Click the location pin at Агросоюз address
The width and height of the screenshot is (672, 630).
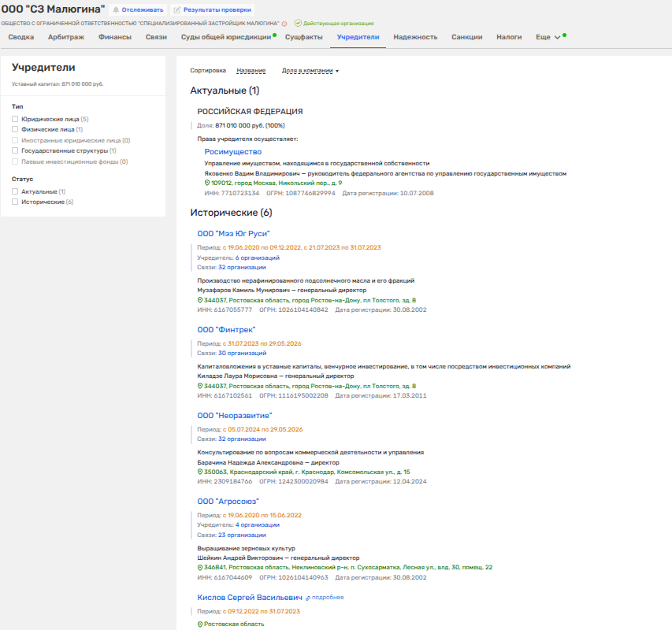coord(200,568)
